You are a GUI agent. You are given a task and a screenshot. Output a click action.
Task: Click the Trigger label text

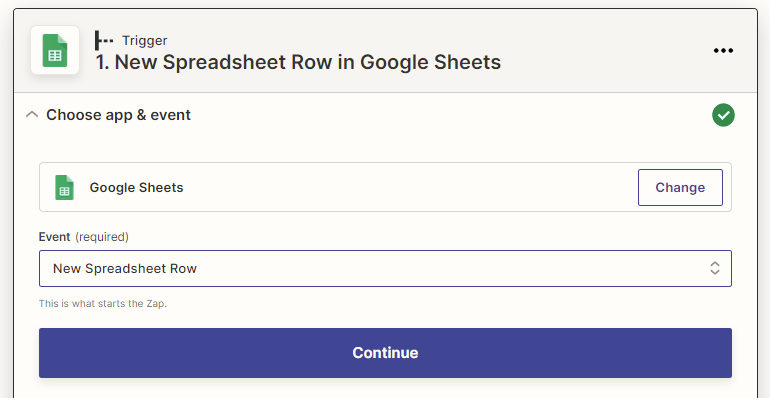click(x=144, y=40)
